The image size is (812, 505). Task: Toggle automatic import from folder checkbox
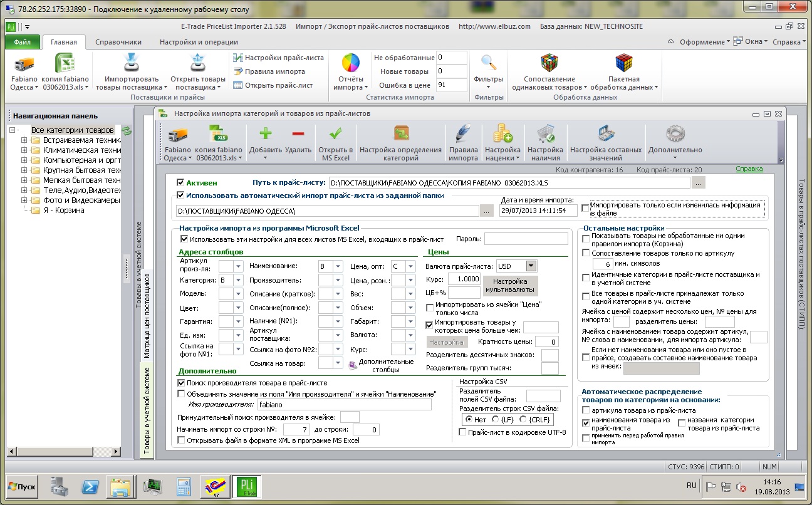pos(181,195)
